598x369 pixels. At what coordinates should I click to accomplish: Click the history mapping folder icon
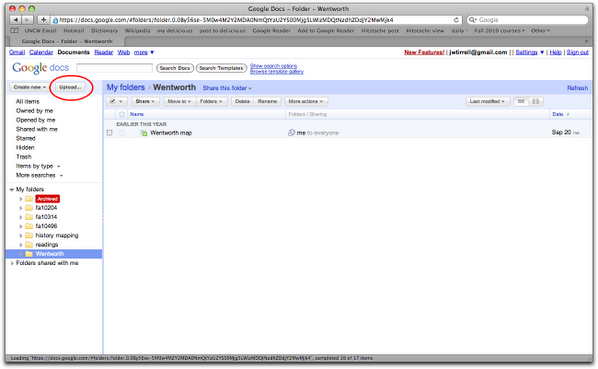tap(29, 235)
